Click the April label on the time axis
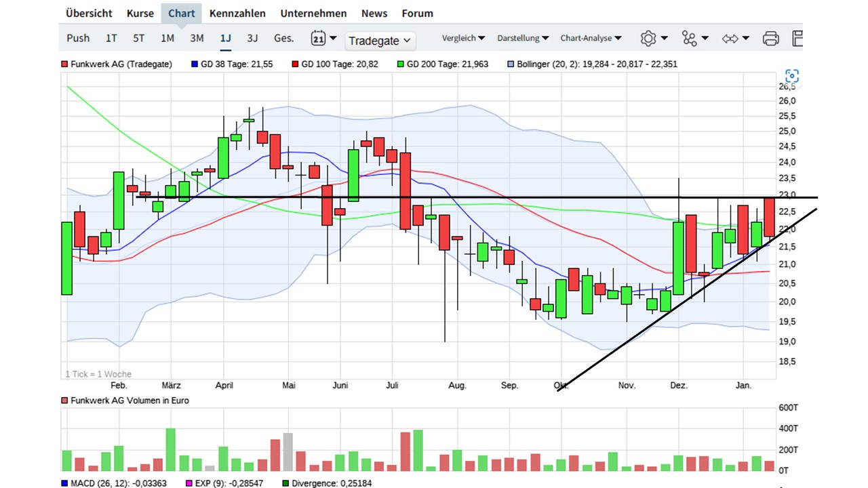Image resolution: width=868 pixels, height=488 pixels. pyautogui.click(x=224, y=386)
